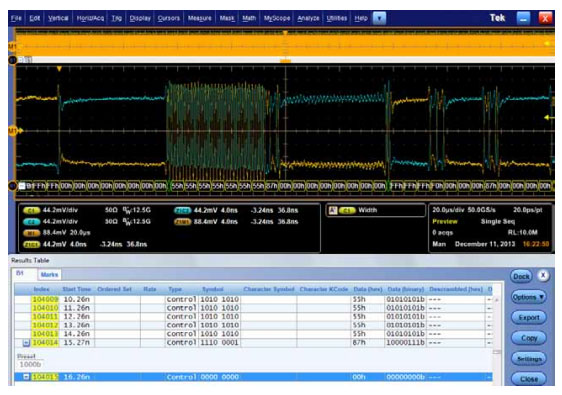Open the results table Settings button
The height and width of the screenshot is (395, 562).
[x=529, y=358]
